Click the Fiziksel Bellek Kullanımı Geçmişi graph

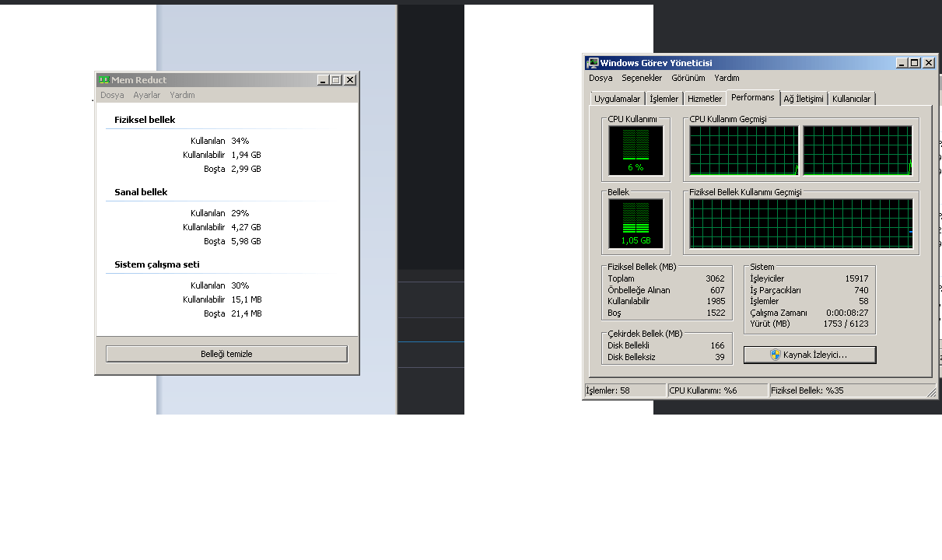800,224
